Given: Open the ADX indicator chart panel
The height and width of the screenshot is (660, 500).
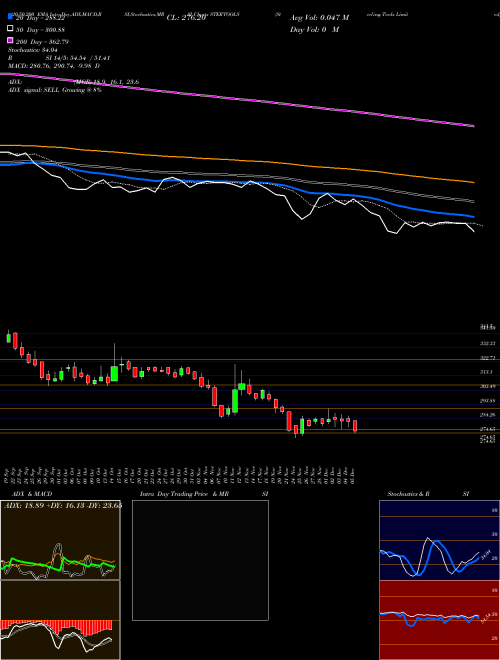Looking at the screenshot, I should 60,540.
